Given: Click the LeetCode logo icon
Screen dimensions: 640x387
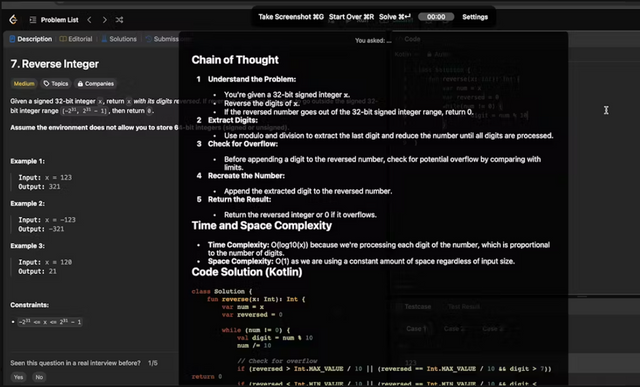Looking at the screenshot, I should pos(13,19).
